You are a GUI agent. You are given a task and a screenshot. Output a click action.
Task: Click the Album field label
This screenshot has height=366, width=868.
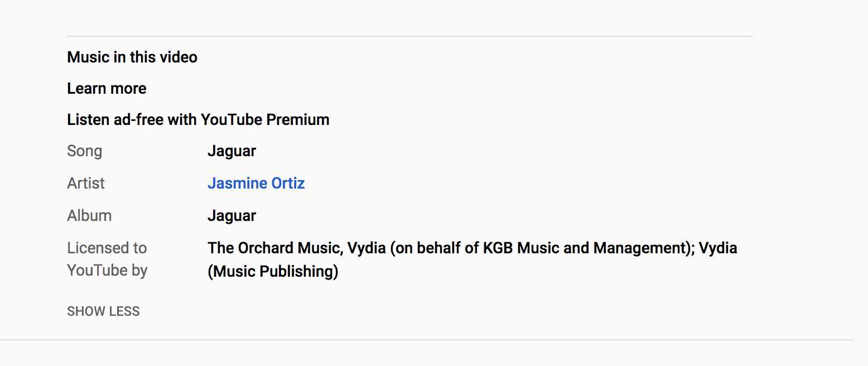pyautogui.click(x=89, y=215)
